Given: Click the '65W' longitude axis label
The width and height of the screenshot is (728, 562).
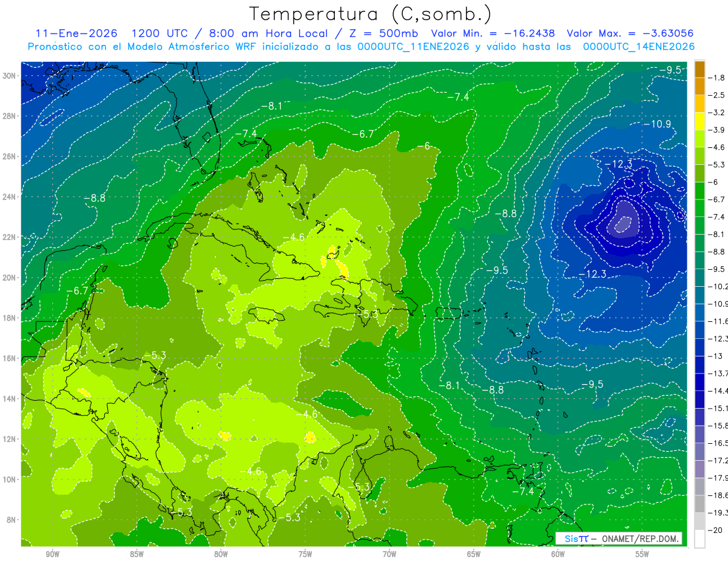Looking at the screenshot, I should point(474,554).
